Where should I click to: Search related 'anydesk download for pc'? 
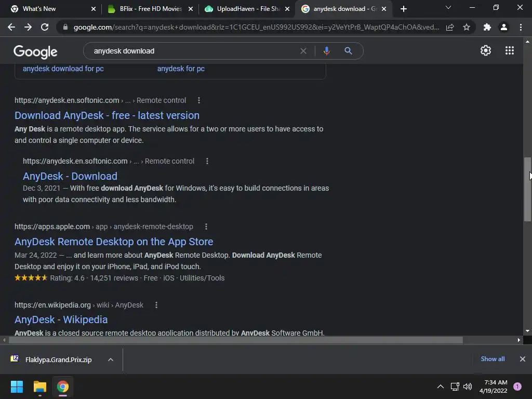[63, 69]
